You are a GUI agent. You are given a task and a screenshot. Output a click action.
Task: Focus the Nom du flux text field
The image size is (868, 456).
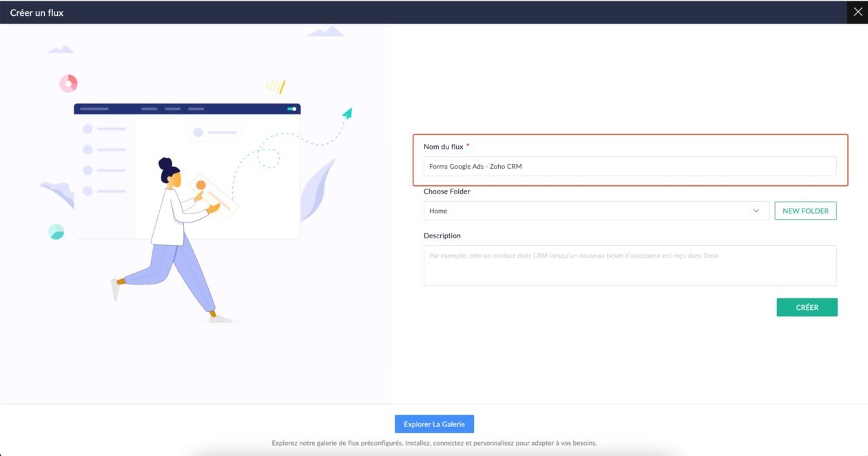point(630,166)
